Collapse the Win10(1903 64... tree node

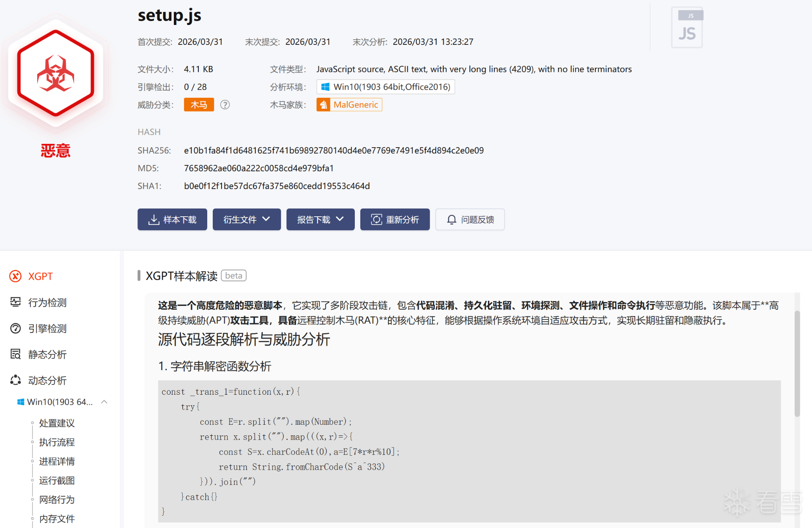[104, 401]
